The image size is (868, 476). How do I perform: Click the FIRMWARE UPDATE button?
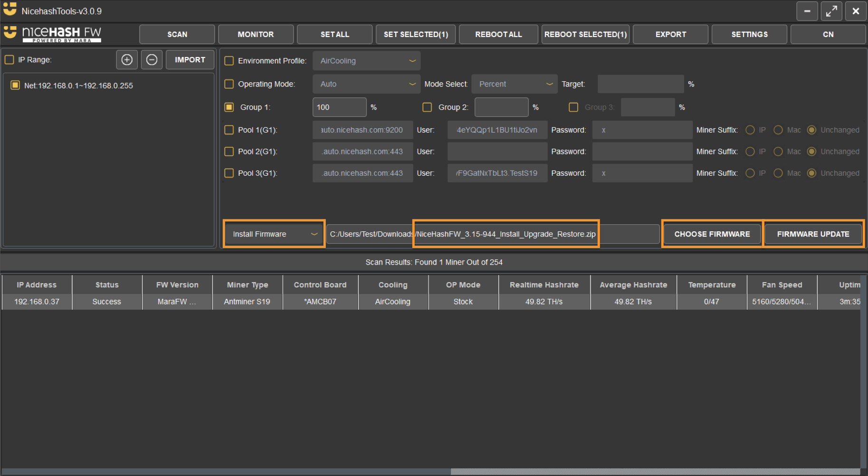(x=813, y=234)
